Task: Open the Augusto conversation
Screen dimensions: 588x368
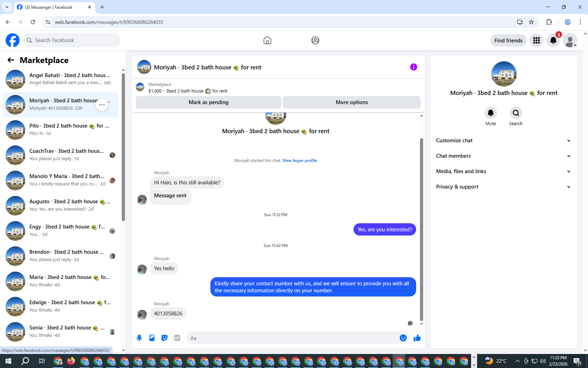Action: point(60,205)
